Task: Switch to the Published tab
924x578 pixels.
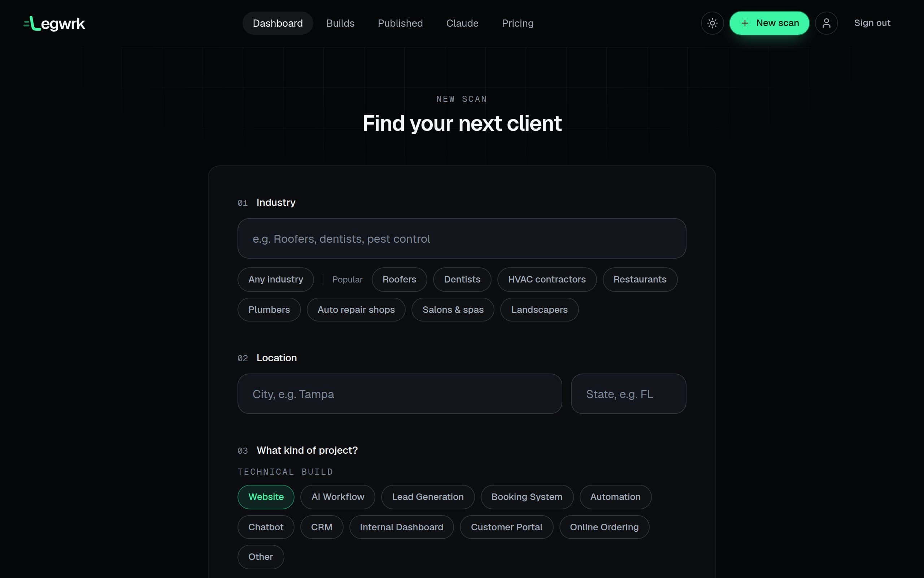Action: coord(400,23)
